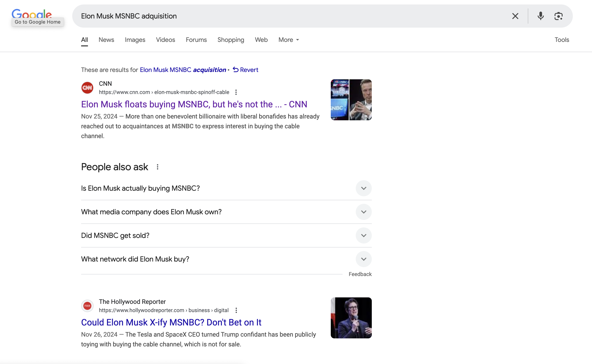Expand 'Is Elon Musk actually buying MSNBC?'
This screenshot has width=592, height=364.
(x=226, y=188)
